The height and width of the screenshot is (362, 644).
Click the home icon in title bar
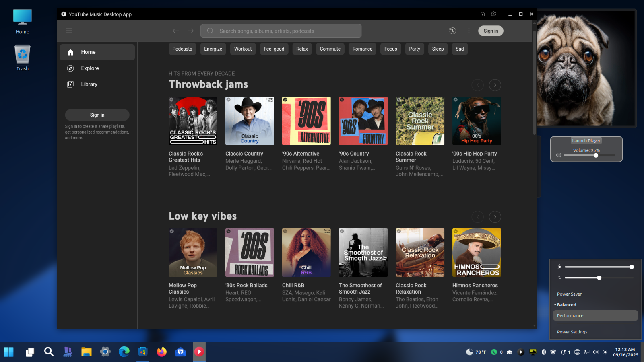click(482, 14)
